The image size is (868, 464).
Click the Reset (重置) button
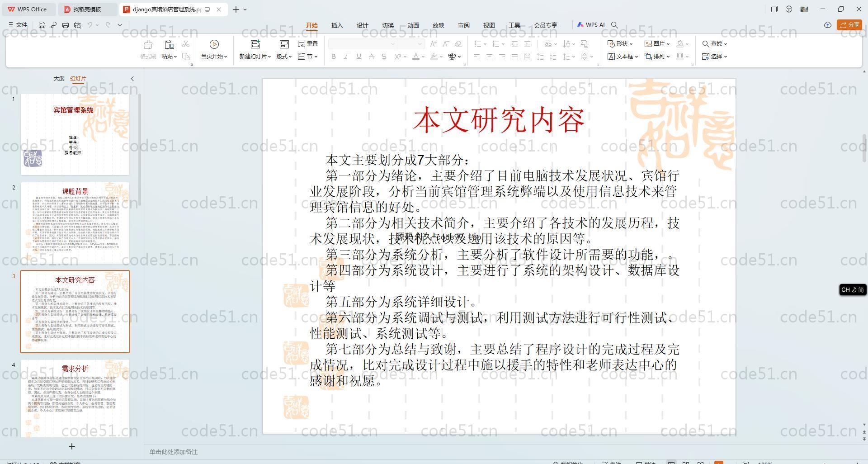308,44
